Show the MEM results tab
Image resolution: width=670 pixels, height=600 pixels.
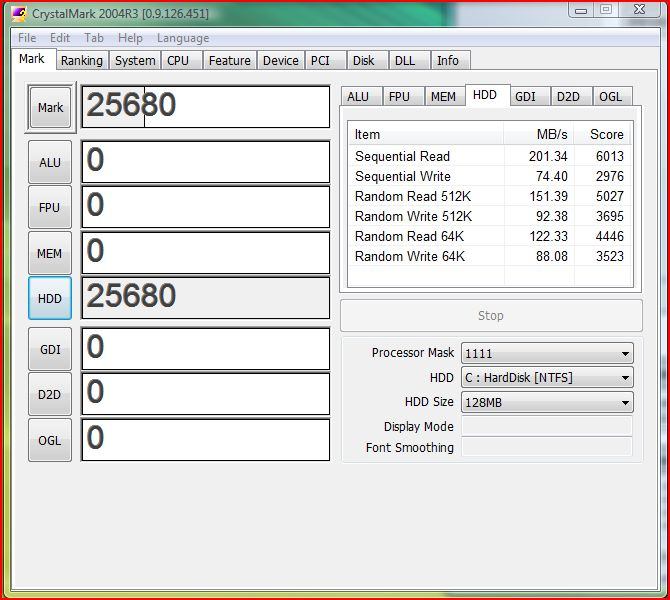tap(445, 97)
